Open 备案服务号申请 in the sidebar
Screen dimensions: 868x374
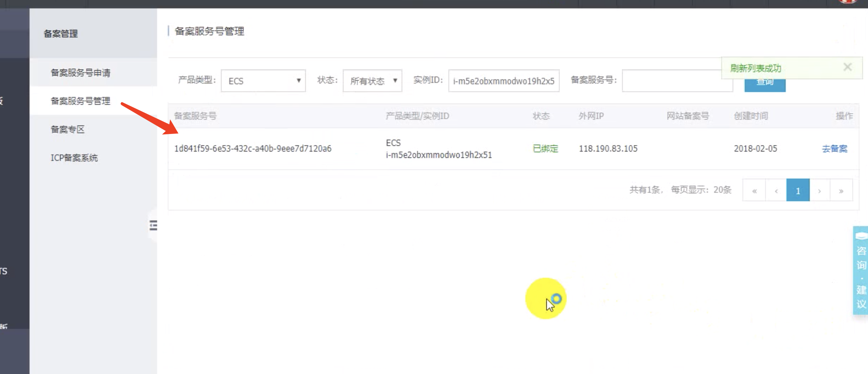[x=81, y=73]
